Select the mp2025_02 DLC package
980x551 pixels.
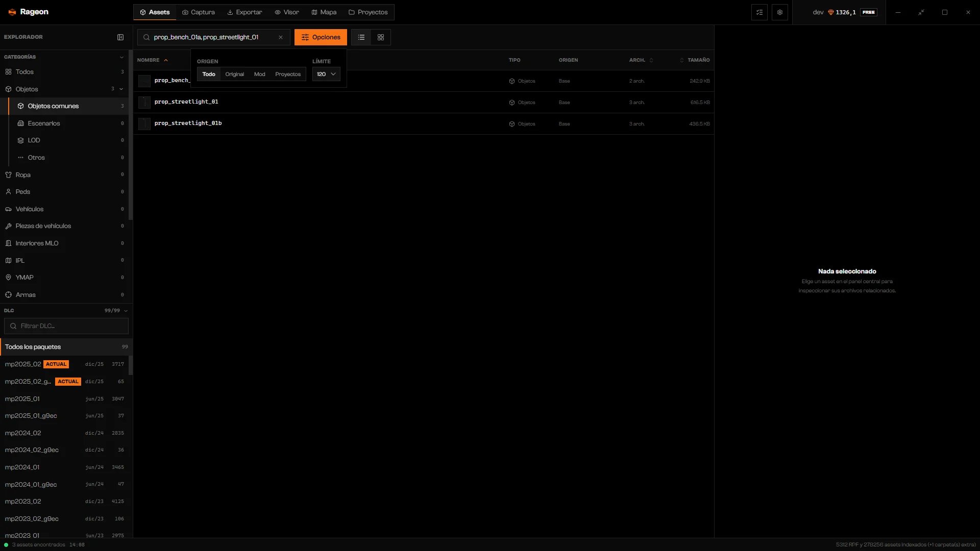coord(65,364)
